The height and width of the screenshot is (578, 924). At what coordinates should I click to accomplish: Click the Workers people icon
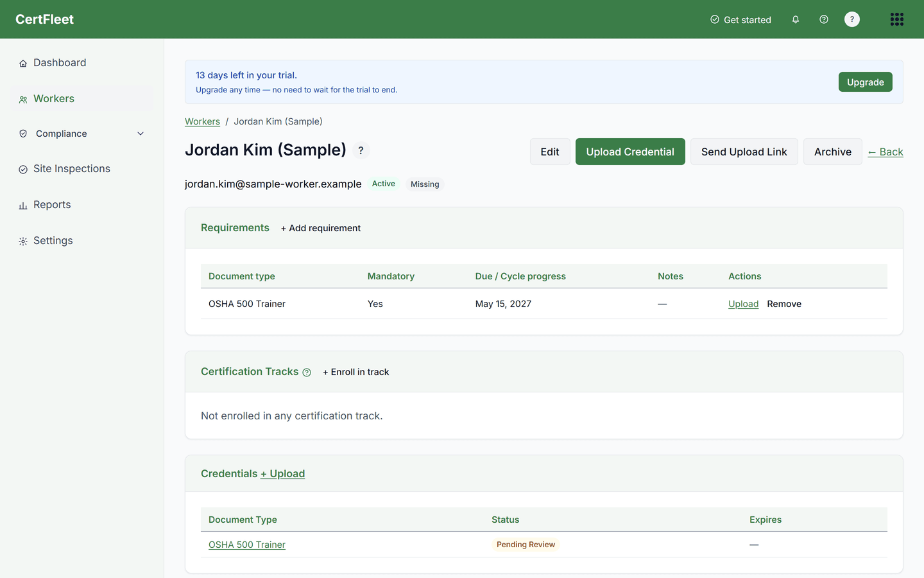point(23,100)
